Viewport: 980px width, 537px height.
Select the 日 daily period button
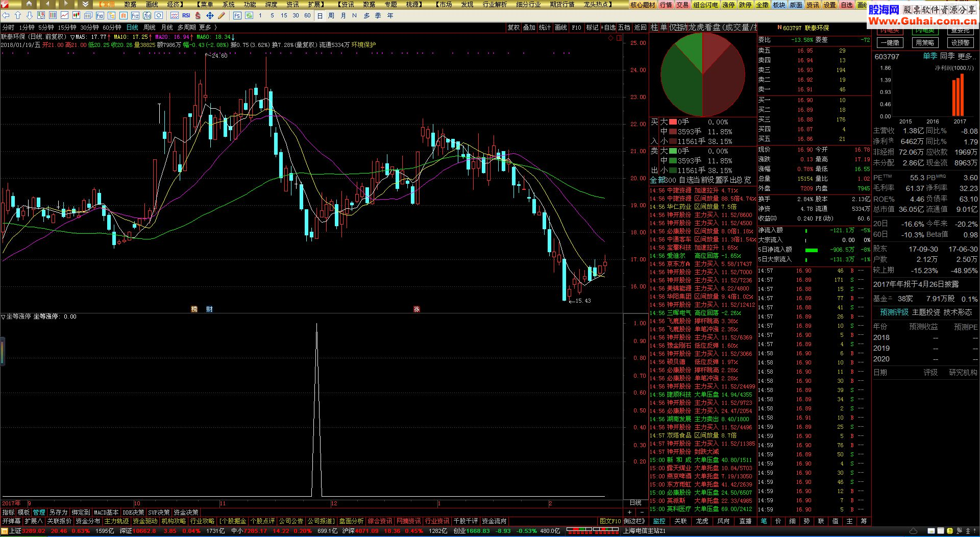[320, 16]
